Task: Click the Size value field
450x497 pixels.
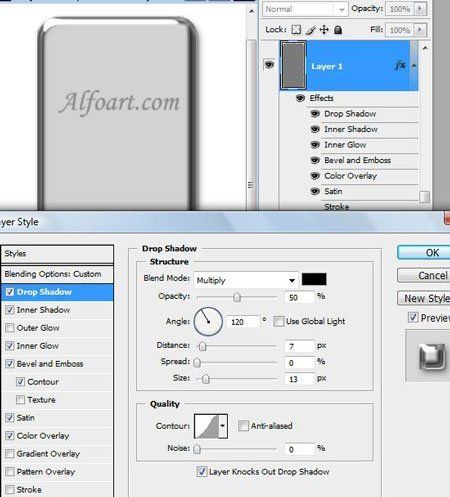Action: pyautogui.click(x=299, y=379)
